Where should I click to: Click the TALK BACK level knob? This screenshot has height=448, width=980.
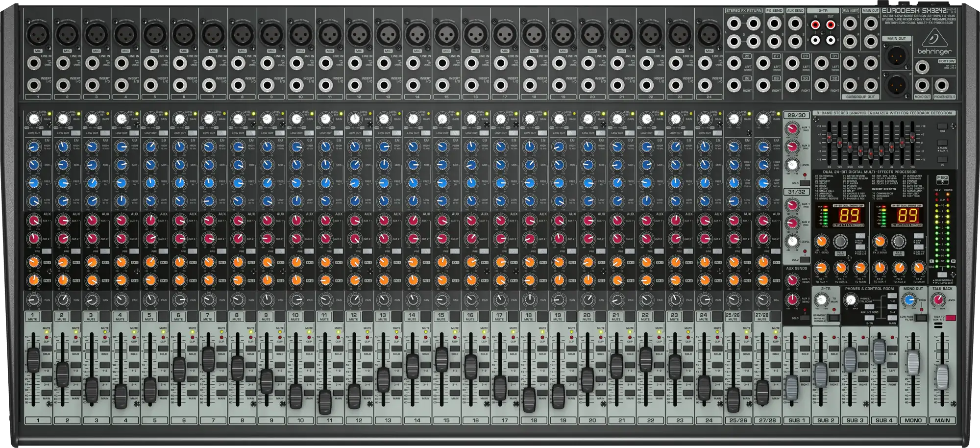(x=938, y=300)
